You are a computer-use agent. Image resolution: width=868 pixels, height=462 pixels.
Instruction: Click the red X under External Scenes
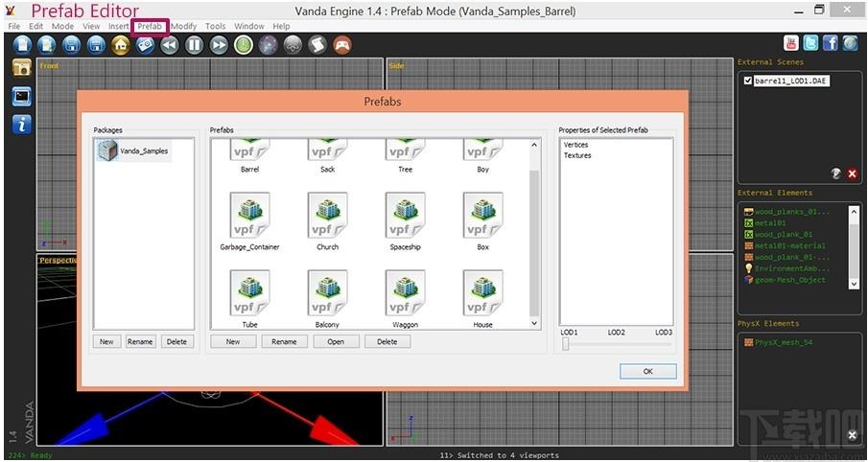pos(853,173)
